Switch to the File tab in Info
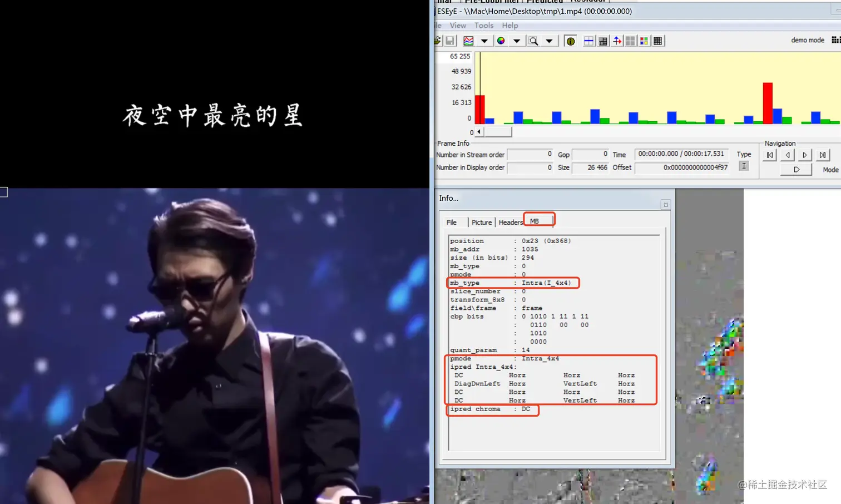The height and width of the screenshot is (504, 841). click(452, 222)
